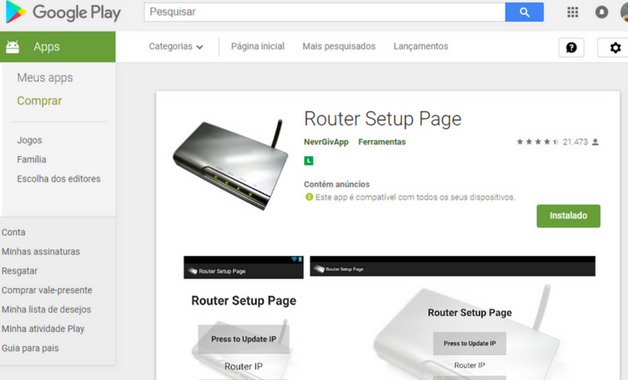This screenshot has height=380, width=628.
Task: Open Meus apps in sidebar
Action: pos(45,78)
